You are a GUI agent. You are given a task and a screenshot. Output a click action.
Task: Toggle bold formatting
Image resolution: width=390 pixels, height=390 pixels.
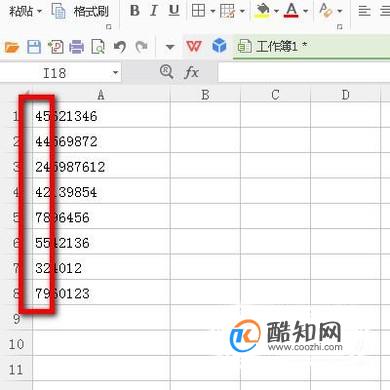click(135, 11)
